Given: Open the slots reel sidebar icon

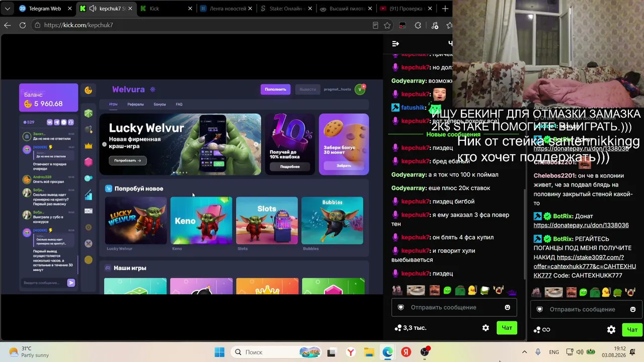Looking at the screenshot, I should [89, 211].
